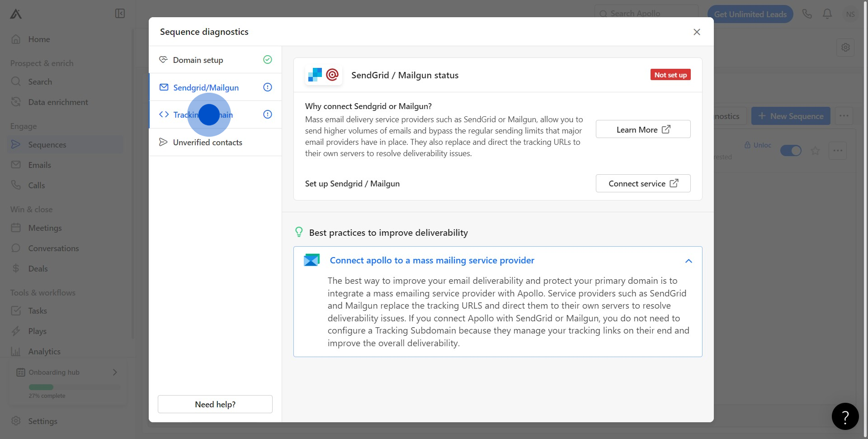Screen dimensions: 868x439
Task: Click the Connect service button
Action: coord(643,183)
